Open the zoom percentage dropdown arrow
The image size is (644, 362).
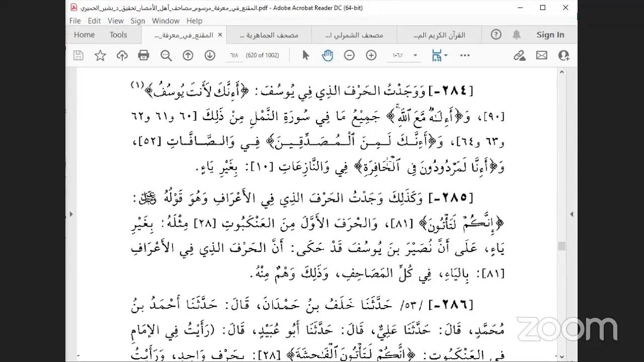pyautogui.click(x=416, y=55)
